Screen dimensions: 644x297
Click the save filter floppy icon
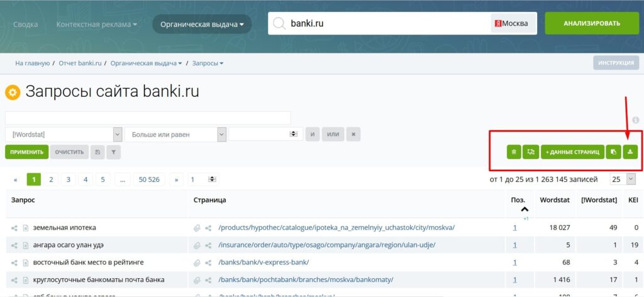click(x=97, y=152)
